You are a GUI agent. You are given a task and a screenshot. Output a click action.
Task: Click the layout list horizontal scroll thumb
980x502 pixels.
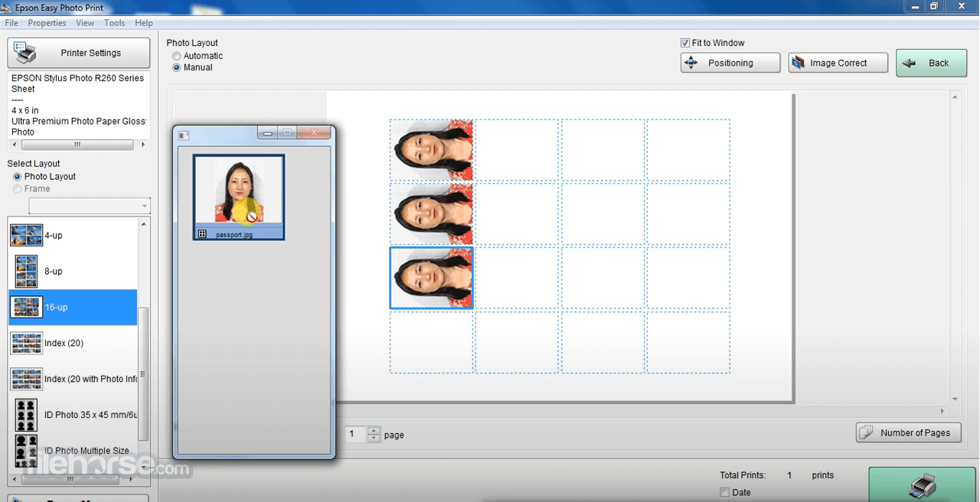point(70,480)
